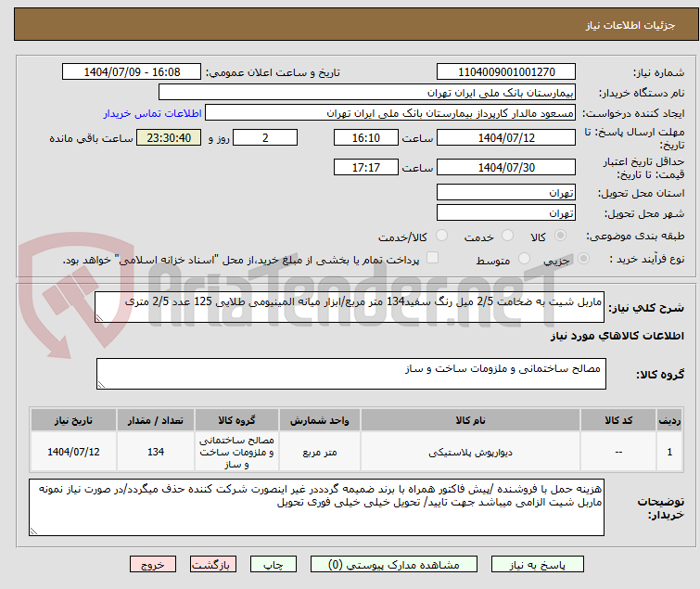Click the تعداد / مقدار column header
This screenshot has height=589, width=700.
156,420
